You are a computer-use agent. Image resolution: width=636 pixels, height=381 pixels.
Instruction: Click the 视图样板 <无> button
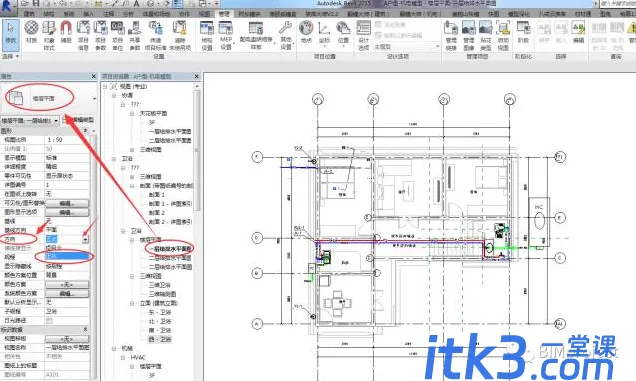tap(67, 338)
